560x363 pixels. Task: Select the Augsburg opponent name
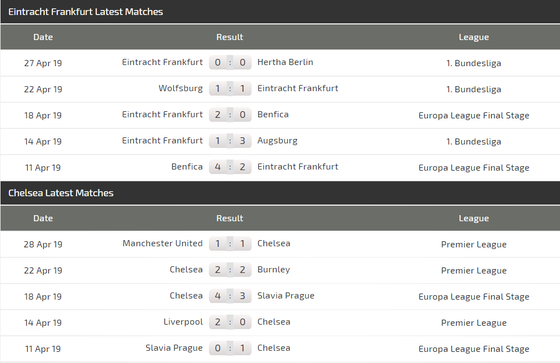[x=277, y=141]
